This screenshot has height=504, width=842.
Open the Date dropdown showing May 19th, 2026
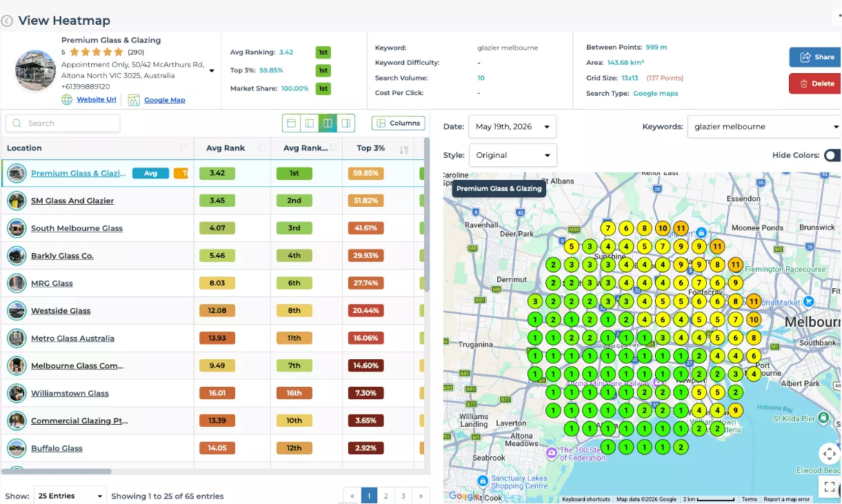[512, 127]
